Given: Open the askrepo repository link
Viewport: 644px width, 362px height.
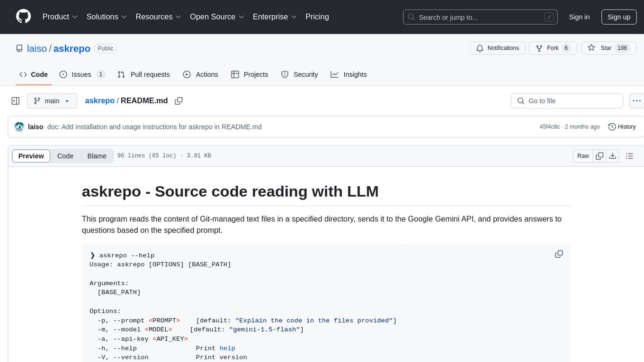Looking at the screenshot, I should coord(72,48).
